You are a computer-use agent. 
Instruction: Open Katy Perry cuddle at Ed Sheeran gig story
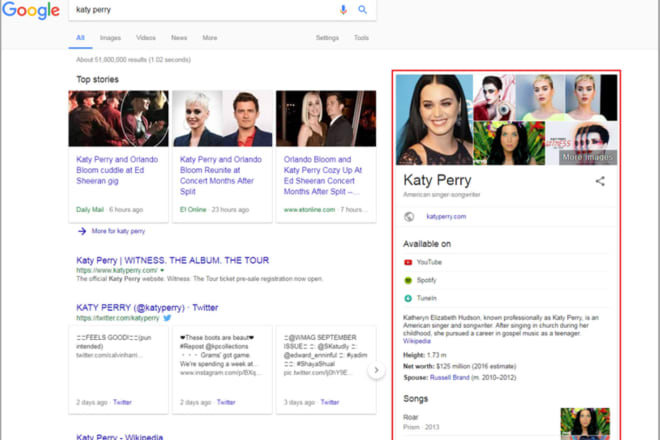click(117, 170)
